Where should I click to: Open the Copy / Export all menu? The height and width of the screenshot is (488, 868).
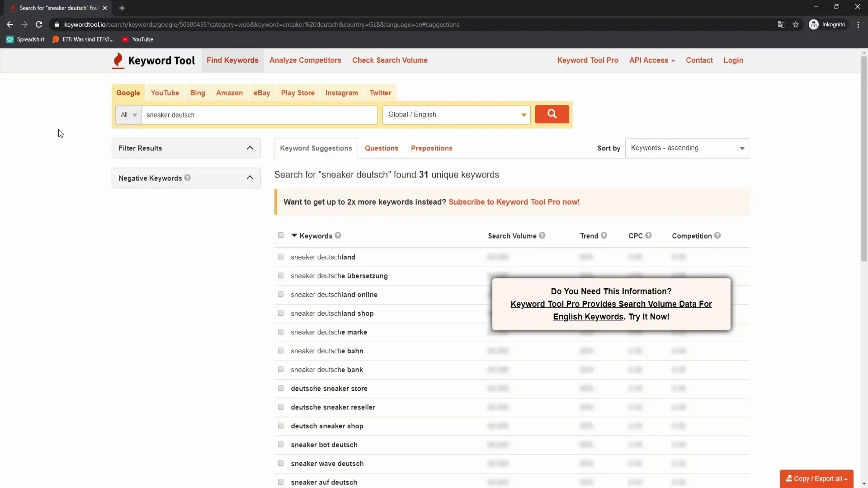point(816,479)
